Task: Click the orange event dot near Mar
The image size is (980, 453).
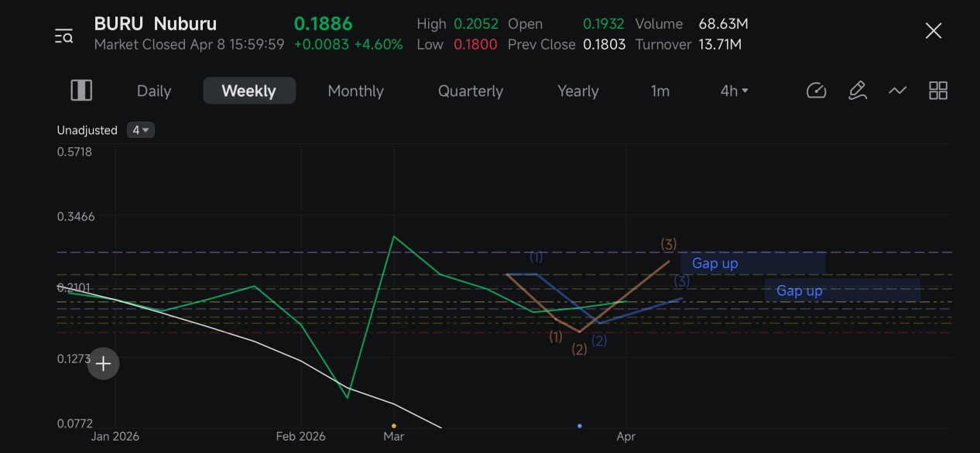Action: 394,426
